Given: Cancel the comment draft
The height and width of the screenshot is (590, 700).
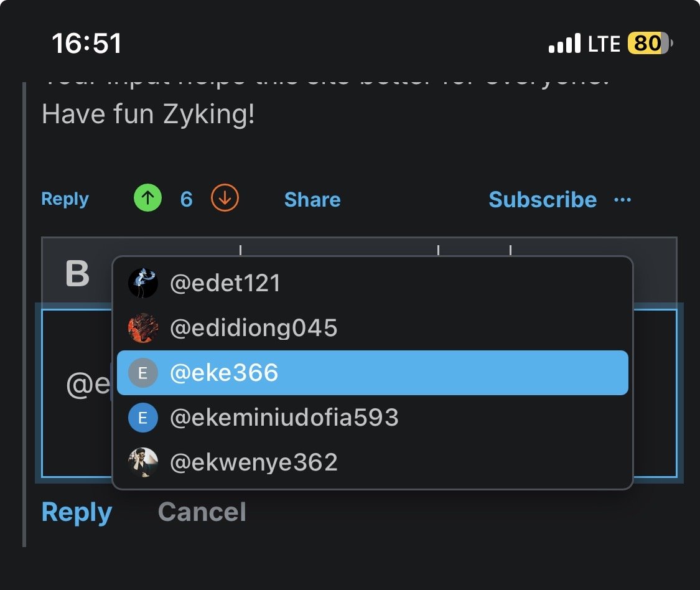Looking at the screenshot, I should [x=202, y=511].
